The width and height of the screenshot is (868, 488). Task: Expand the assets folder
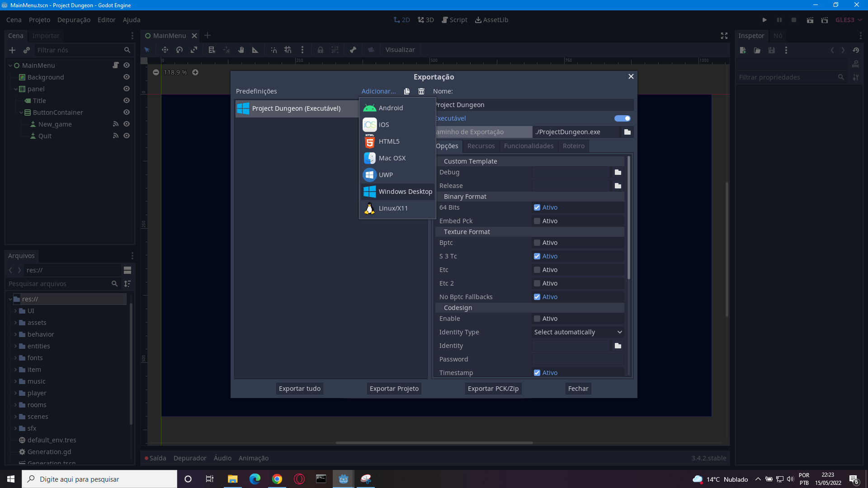[x=15, y=323]
